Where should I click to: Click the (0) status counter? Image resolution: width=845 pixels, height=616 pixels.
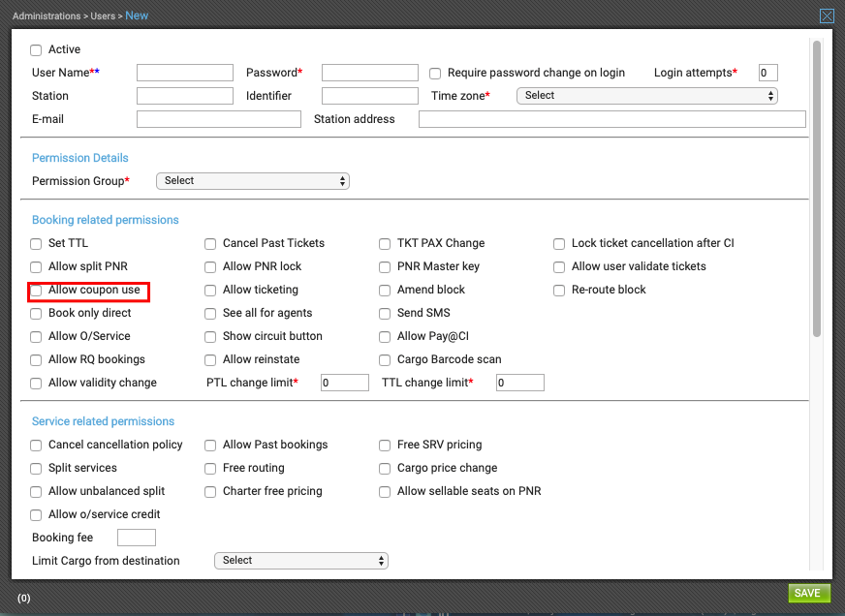23,599
